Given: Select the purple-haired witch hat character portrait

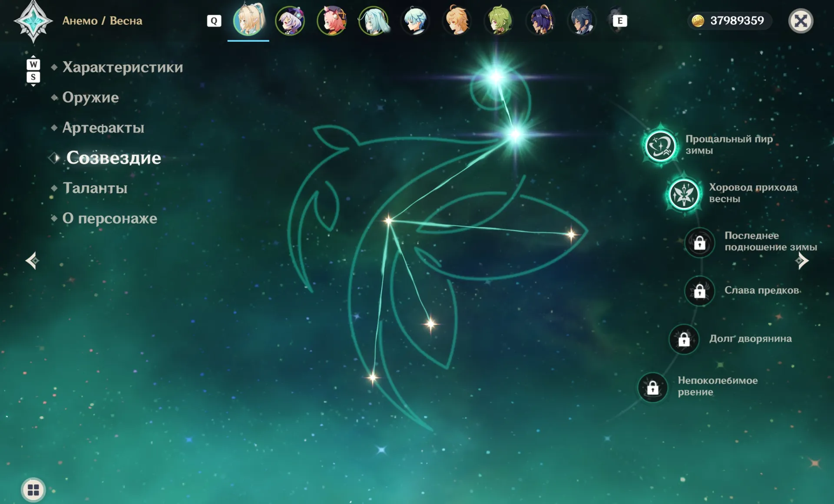Looking at the screenshot, I should coord(290,20).
